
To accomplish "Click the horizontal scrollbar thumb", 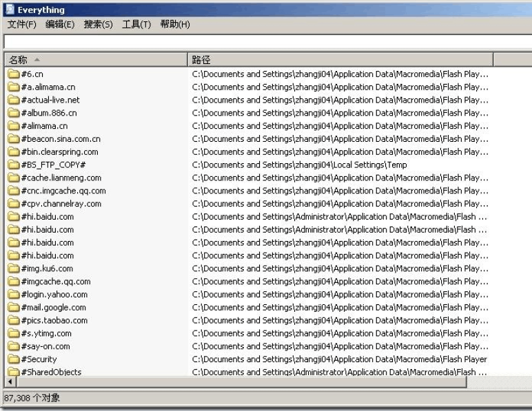I will pos(241,382).
